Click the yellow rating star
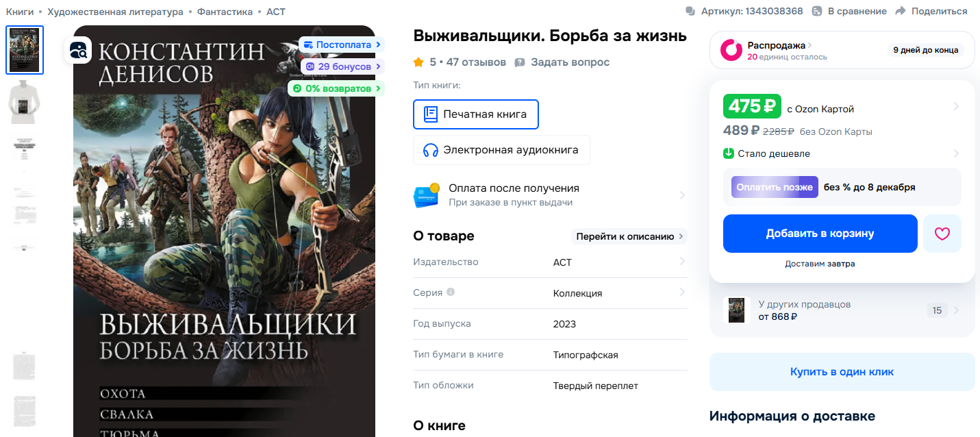The height and width of the screenshot is (437, 980). (418, 62)
